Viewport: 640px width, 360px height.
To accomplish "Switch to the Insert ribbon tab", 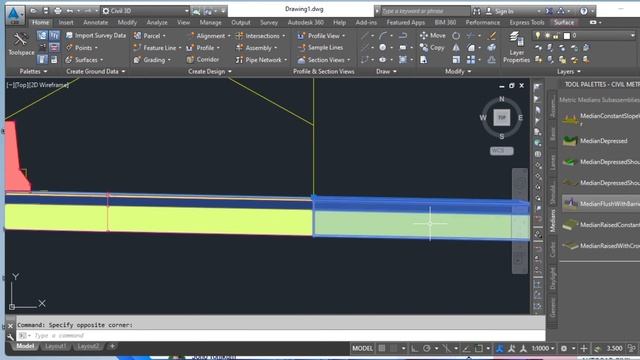I will (66, 22).
